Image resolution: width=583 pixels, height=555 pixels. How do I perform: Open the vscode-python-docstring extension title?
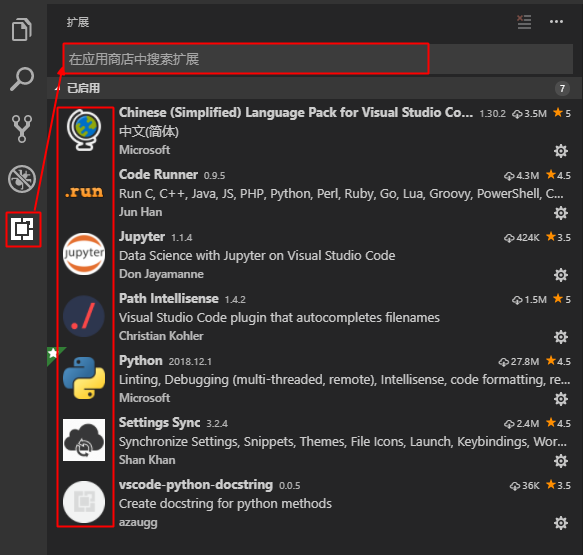pos(196,485)
